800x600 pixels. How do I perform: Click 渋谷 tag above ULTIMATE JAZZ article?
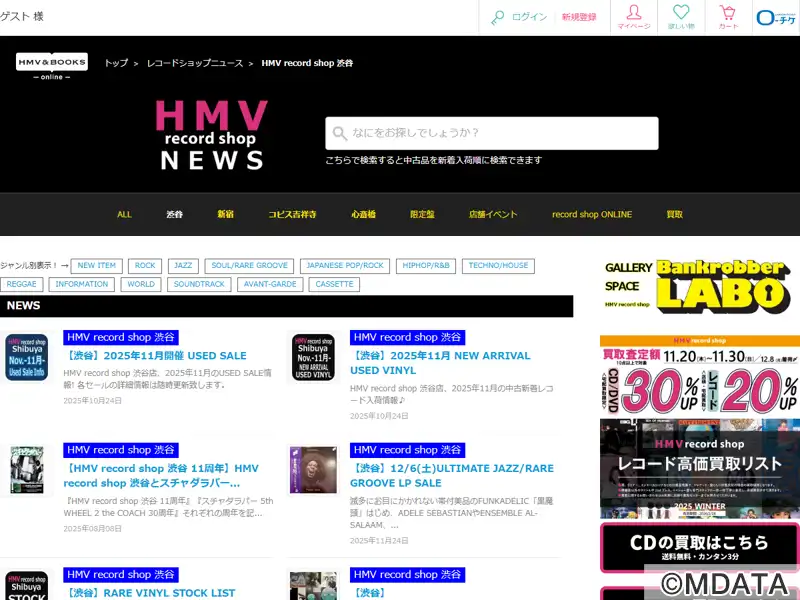[408, 450]
